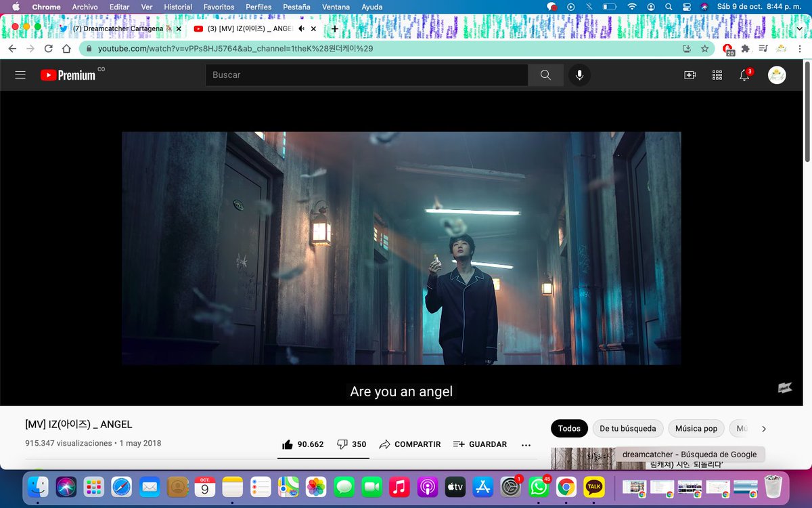The width and height of the screenshot is (812, 508).
Task: Install app icon in address bar
Action: coord(687,49)
